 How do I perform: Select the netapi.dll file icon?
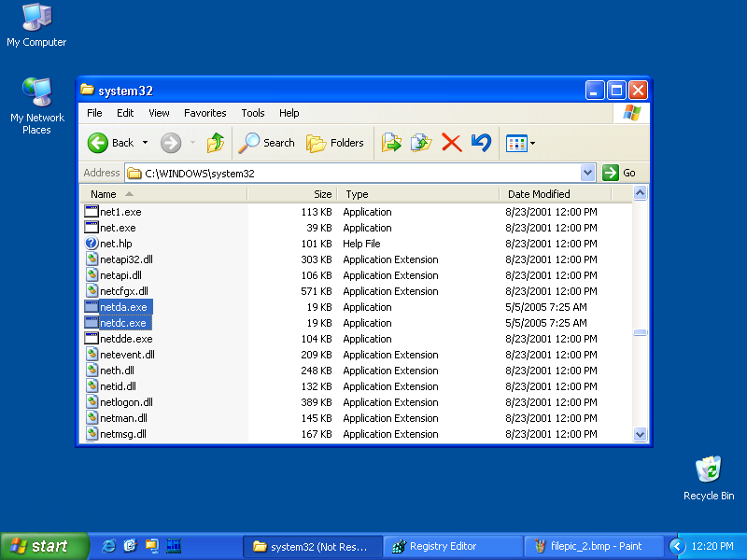point(92,274)
